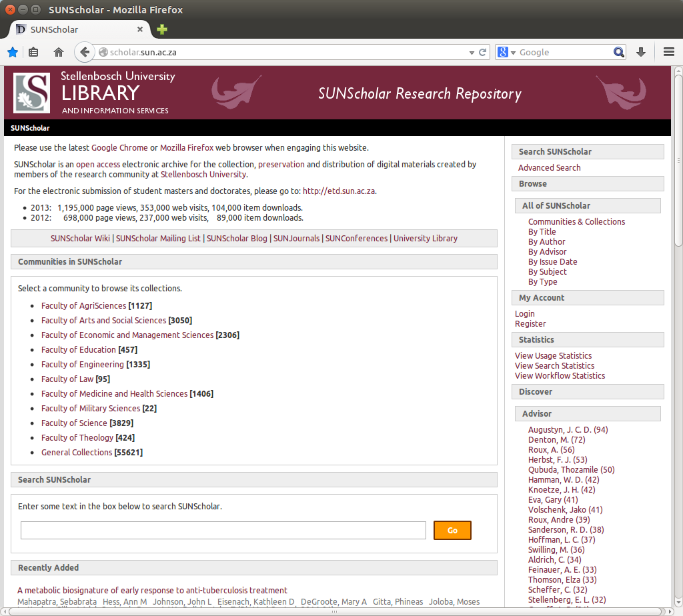Viewport: 683px width, 616px height.
Task: Open a new tab with the plus icon
Action: point(162,29)
